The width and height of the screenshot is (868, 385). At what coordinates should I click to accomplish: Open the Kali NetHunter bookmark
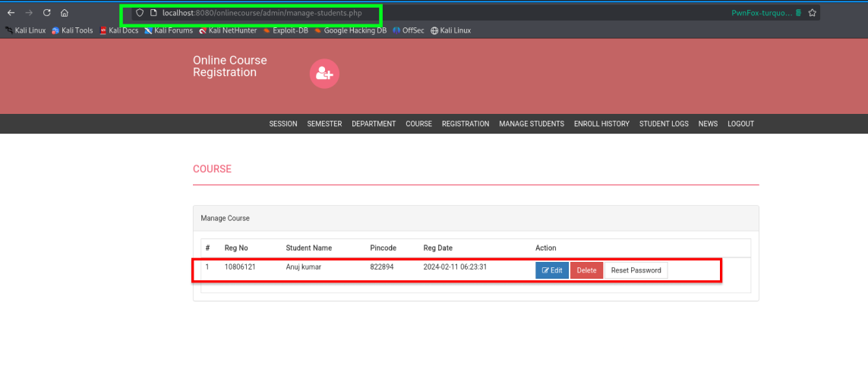228,30
